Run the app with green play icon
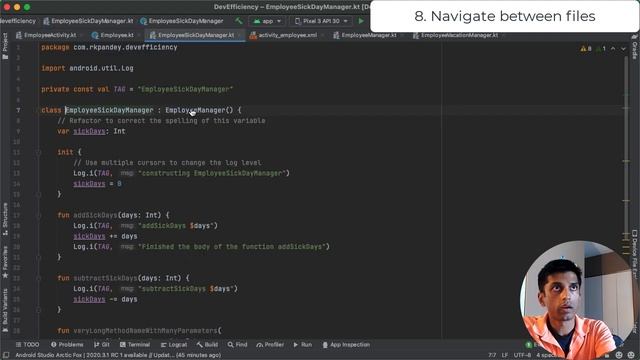 [x=361, y=21]
